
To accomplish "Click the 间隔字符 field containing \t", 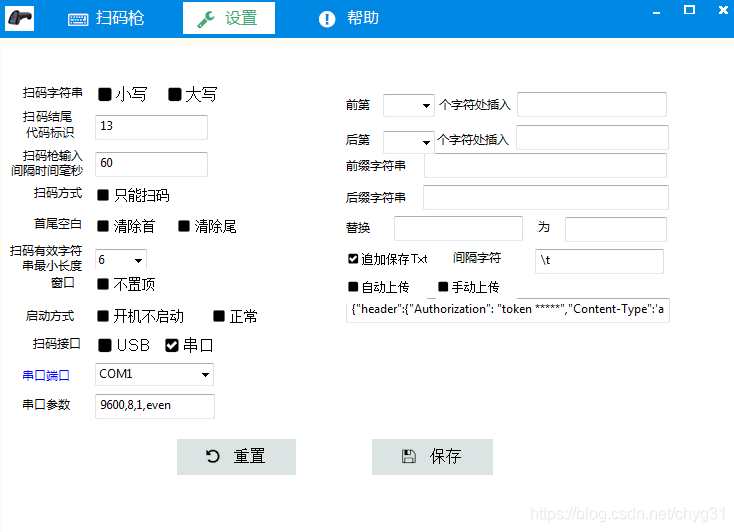I will coord(599,261).
